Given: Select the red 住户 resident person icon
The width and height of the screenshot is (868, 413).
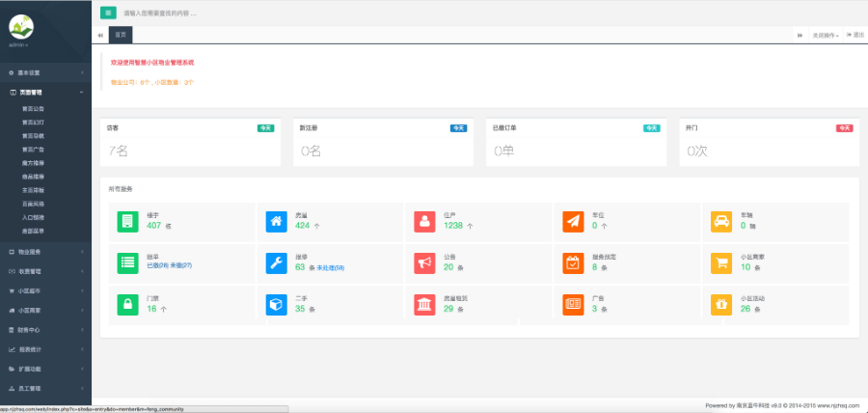Looking at the screenshot, I should [x=424, y=222].
